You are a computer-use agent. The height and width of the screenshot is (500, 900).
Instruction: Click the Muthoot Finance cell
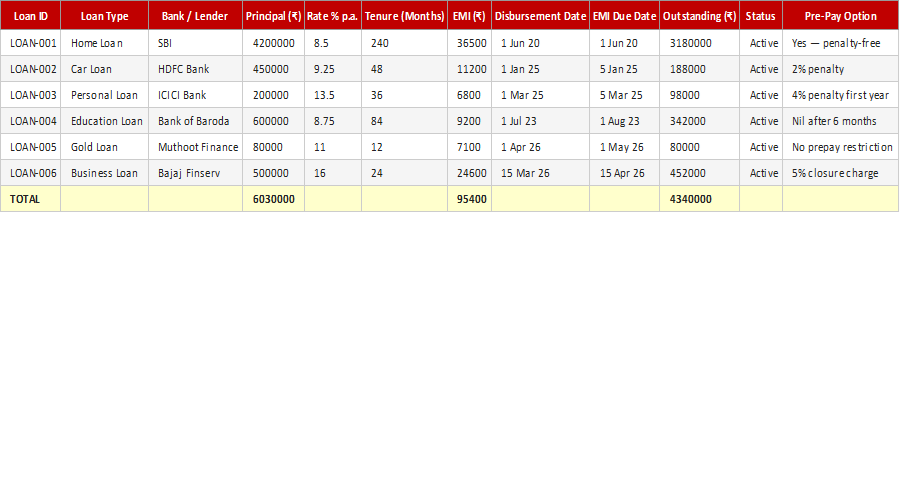tap(195, 147)
